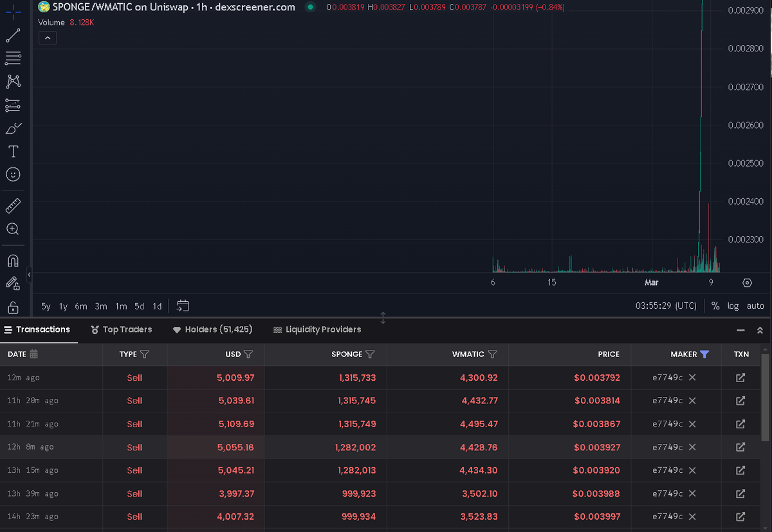Screen dimensions: 772x532
Task: Toggle percentage price scale
Action: pos(715,306)
